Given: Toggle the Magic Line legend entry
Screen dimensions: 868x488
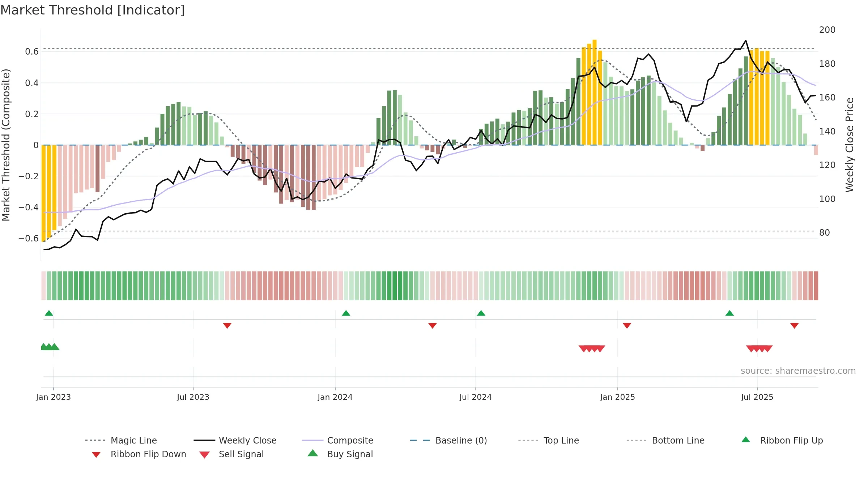Looking at the screenshot, I should [x=121, y=440].
